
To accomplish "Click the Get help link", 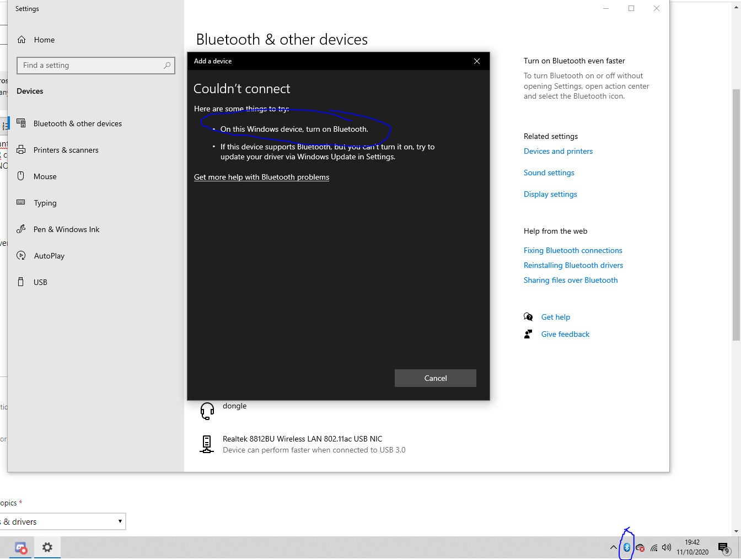I will [556, 317].
